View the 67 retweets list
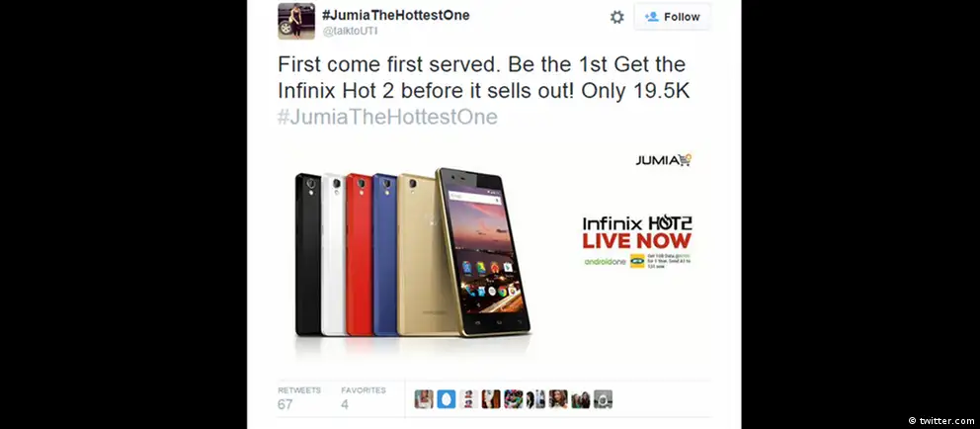The image size is (980, 429). [299, 397]
